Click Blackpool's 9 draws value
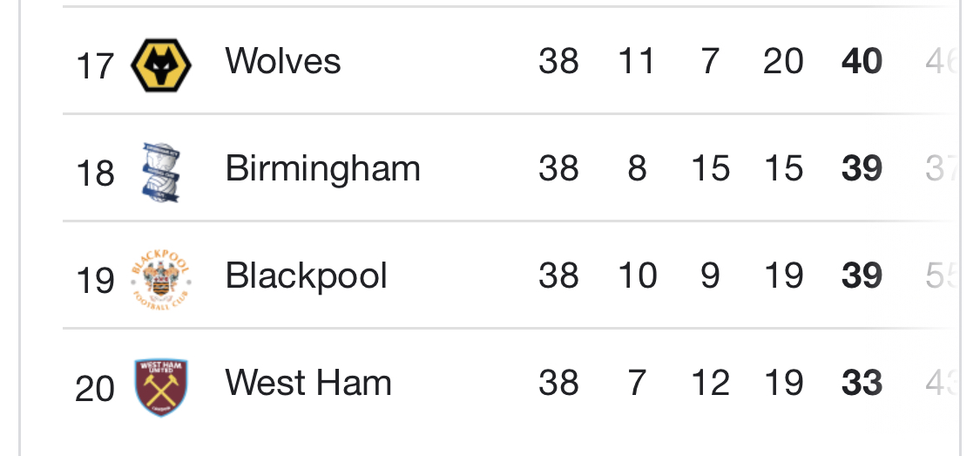This screenshot has height=456, width=980. tap(710, 276)
